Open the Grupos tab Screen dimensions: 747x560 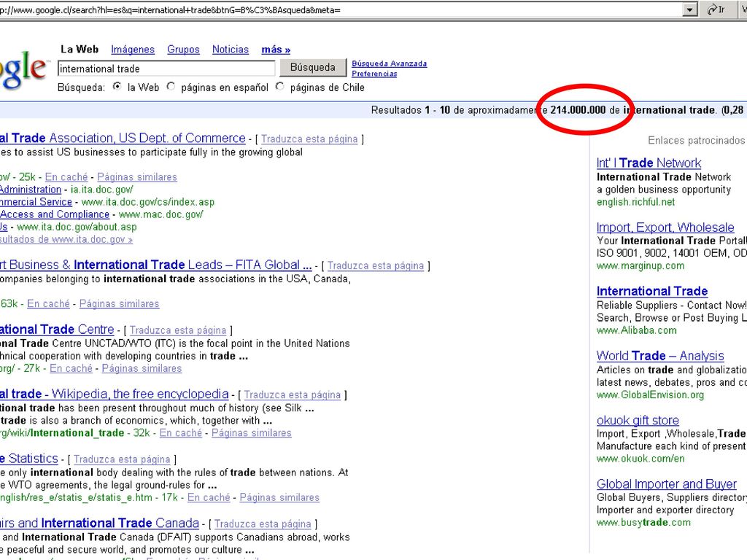coord(183,49)
